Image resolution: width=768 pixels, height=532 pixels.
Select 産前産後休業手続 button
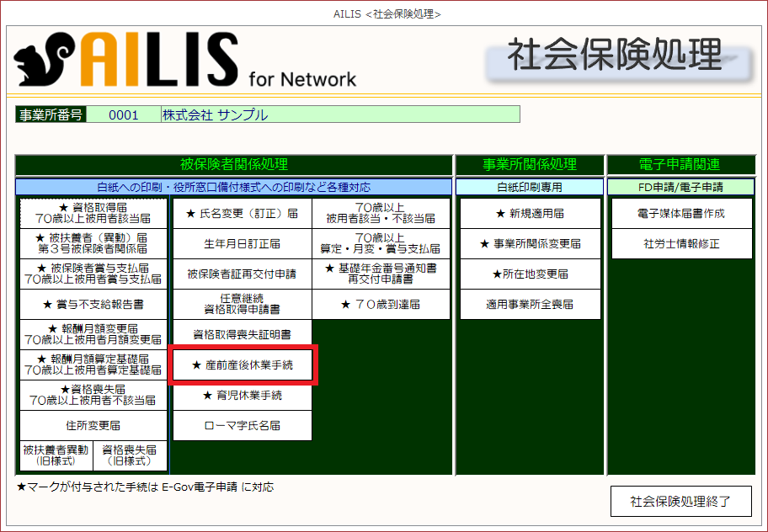pyautogui.click(x=242, y=365)
